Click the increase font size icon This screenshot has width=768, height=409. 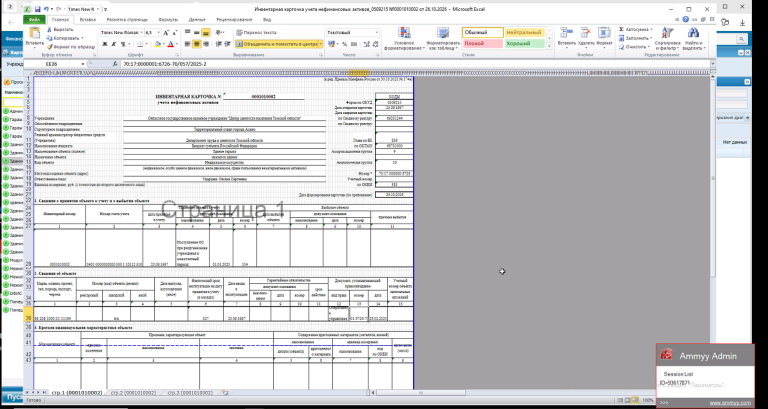tap(166, 32)
